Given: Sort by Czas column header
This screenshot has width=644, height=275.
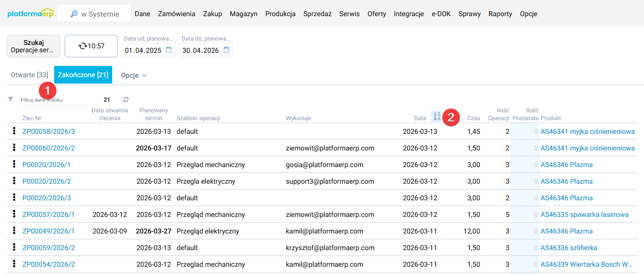Looking at the screenshot, I should tap(473, 118).
